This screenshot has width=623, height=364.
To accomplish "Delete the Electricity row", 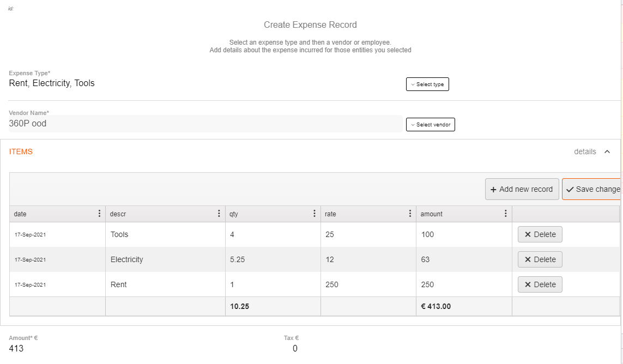I will point(540,259).
